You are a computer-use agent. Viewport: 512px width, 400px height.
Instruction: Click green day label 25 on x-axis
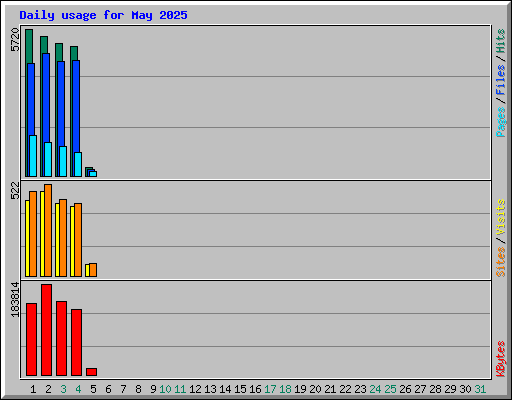coord(390,389)
